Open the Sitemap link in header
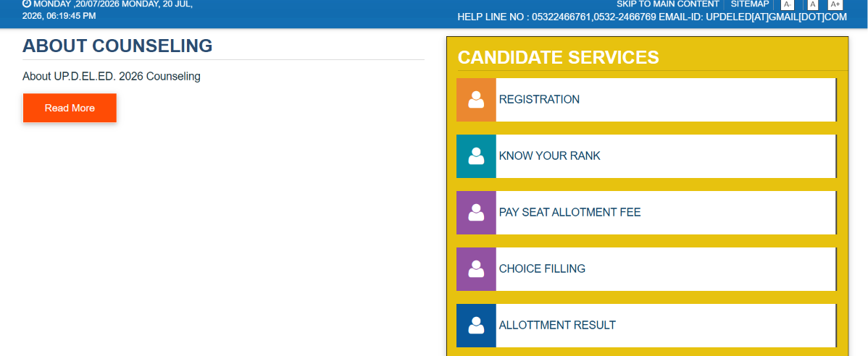868x356 pixels. 749,4
